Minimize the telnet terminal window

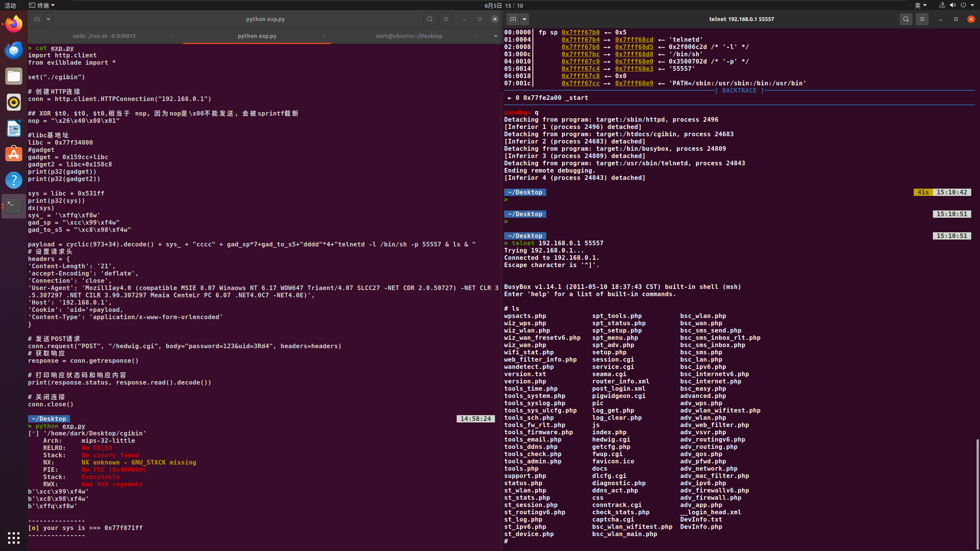(940, 19)
